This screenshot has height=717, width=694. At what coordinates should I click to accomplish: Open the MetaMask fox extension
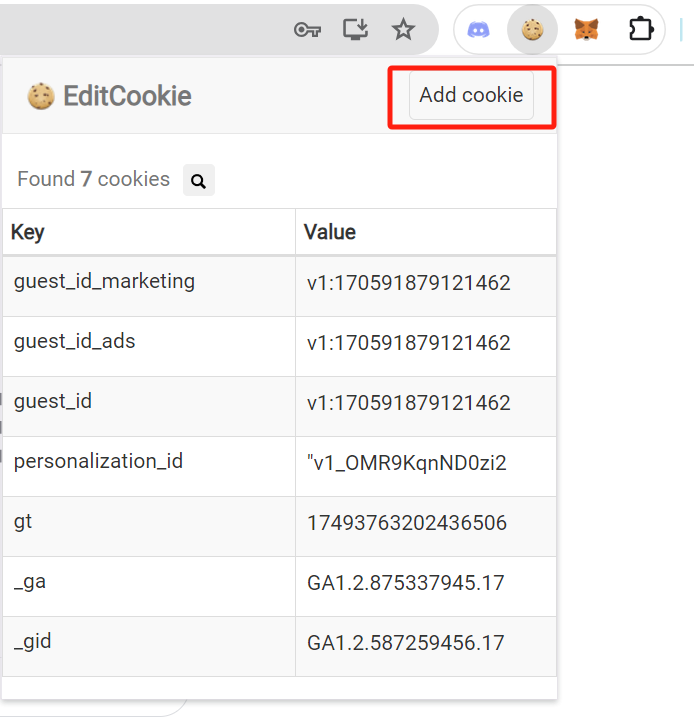click(x=586, y=30)
